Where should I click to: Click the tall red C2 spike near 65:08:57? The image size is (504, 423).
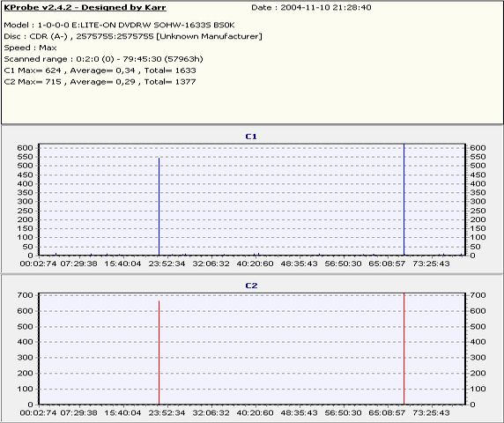click(x=404, y=349)
